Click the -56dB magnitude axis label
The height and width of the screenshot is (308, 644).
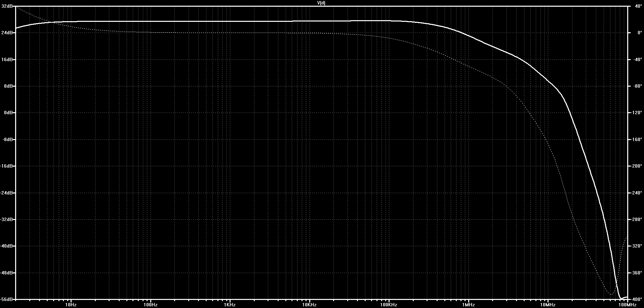click(7, 299)
